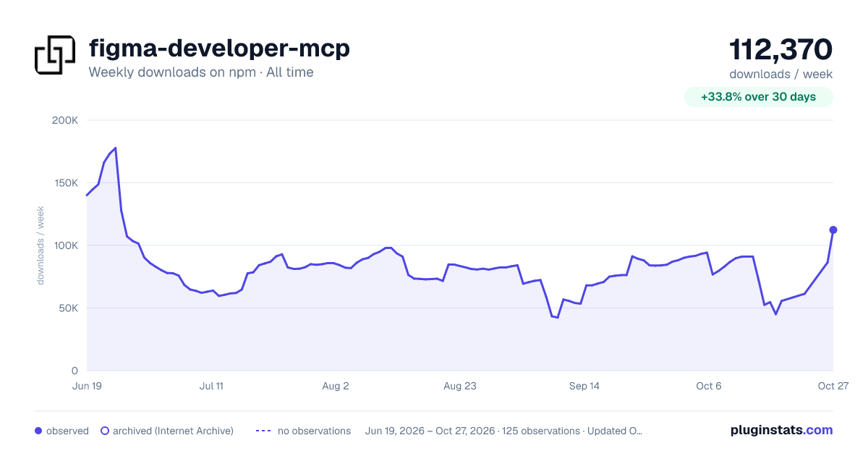Open the pluginstats.com link
This screenshot has width=868, height=456.
click(x=782, y=430)
